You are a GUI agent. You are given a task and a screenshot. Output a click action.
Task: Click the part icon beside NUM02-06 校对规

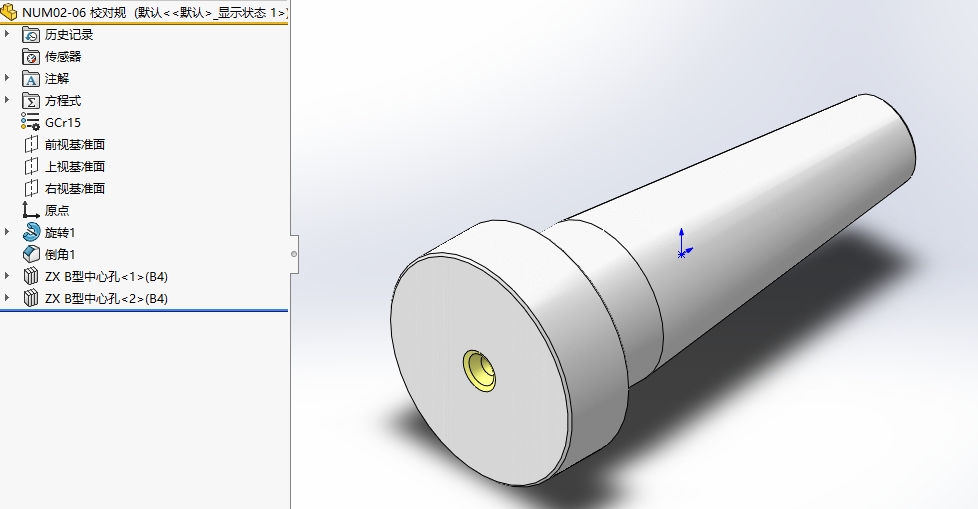point(9,12)
